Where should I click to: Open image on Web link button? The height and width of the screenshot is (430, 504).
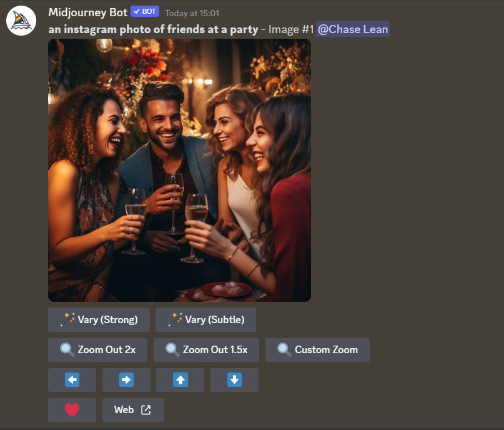133,410
